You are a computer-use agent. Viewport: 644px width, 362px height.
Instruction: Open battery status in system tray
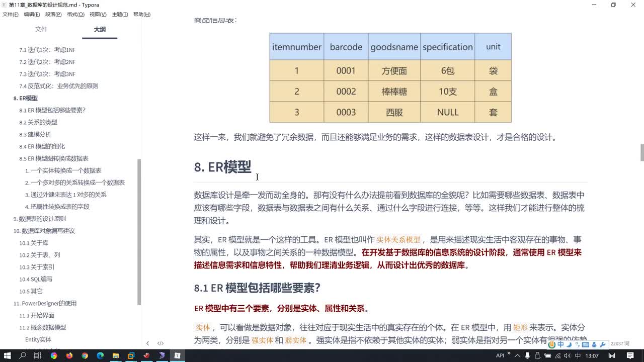click(547, 355)
